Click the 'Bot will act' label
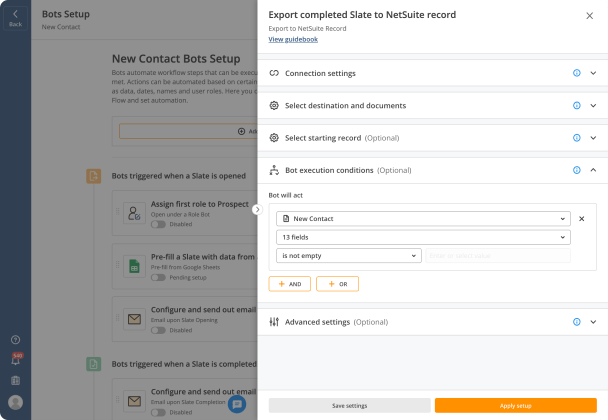 pyautogui.click(x=286, y=195)
